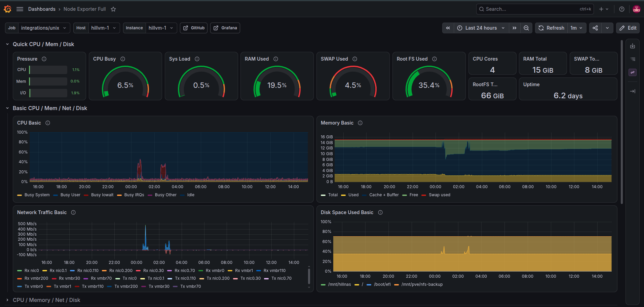Shift time range backward with double-left arrows
The width and height of the screenshot is (644, 307).
[x=448, y=28]
